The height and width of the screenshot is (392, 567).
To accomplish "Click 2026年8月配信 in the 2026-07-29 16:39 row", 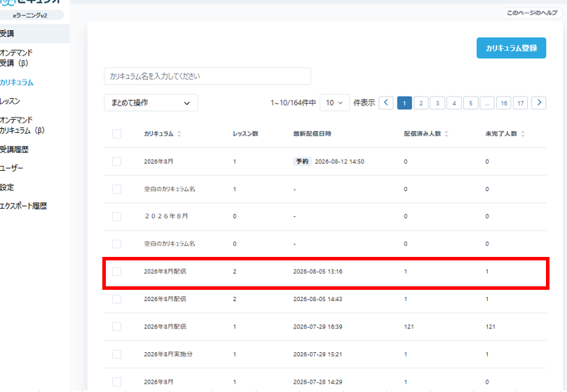I will pos(165,327).
